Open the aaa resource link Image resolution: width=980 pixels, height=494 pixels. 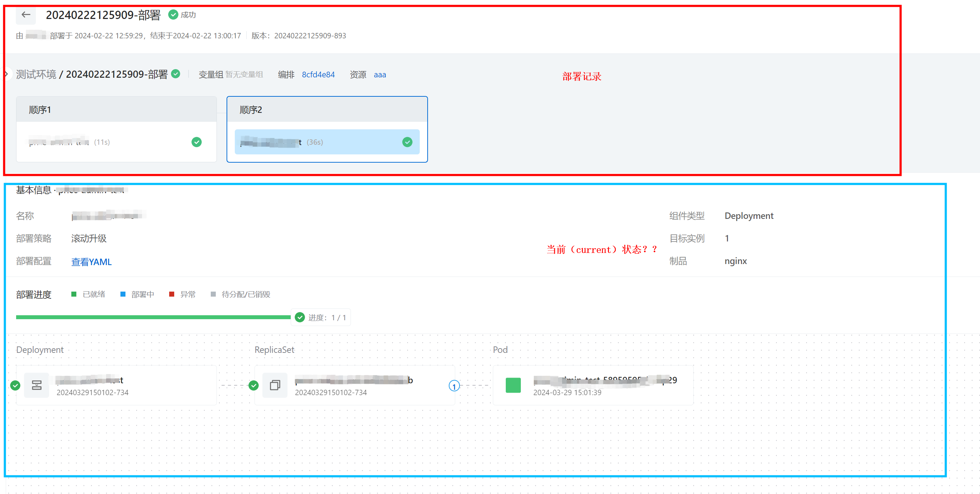380,75
